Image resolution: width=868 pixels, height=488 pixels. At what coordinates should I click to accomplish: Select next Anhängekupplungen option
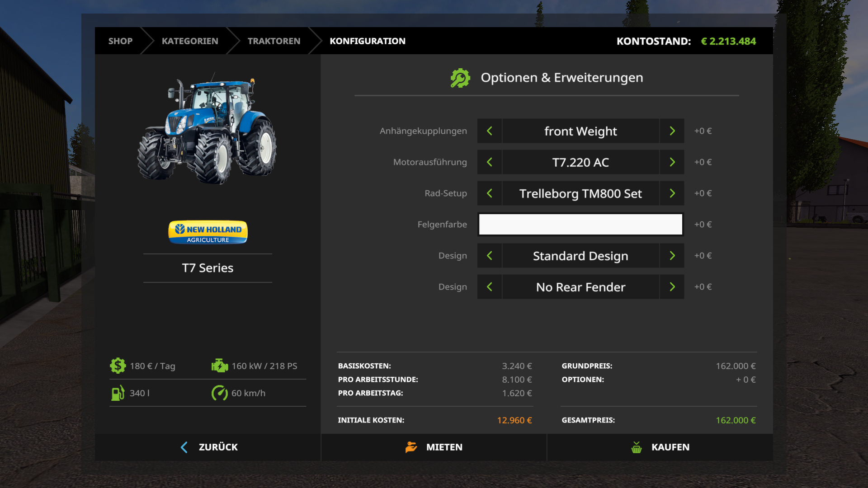(x=672, y=131)
